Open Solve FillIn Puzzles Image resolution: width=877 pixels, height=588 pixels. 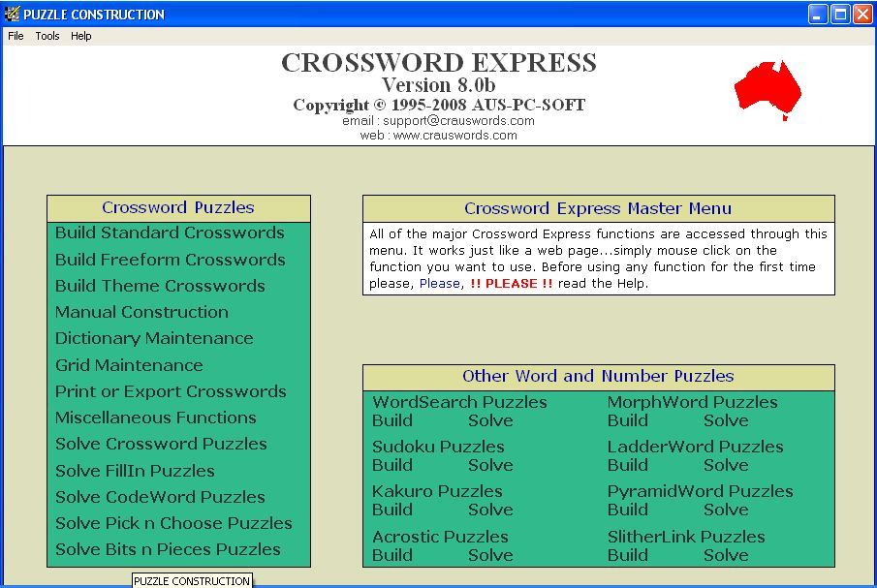pos(135,471)
